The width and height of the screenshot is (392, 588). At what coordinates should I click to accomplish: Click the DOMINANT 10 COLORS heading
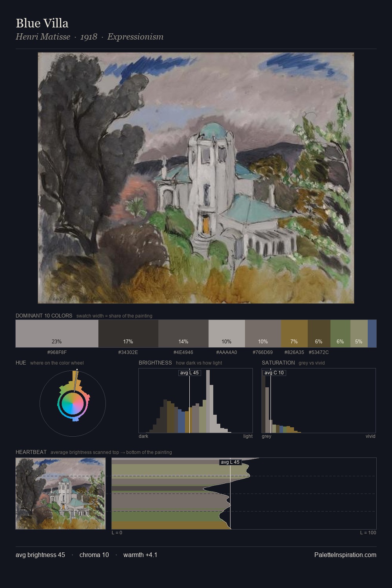[x=44, y=316]
